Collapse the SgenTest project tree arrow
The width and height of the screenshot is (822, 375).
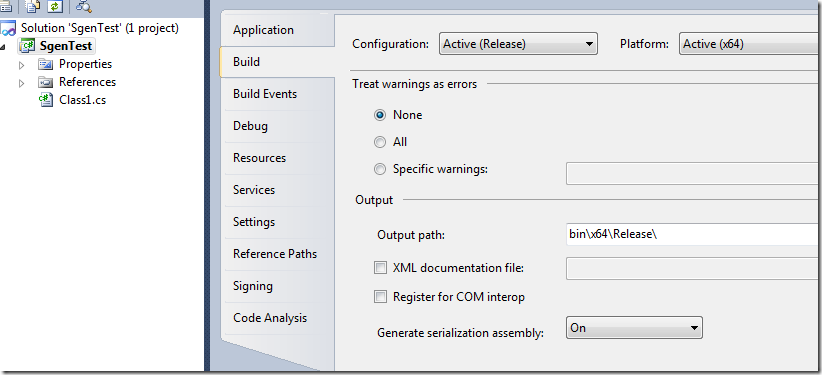[3, 47]
